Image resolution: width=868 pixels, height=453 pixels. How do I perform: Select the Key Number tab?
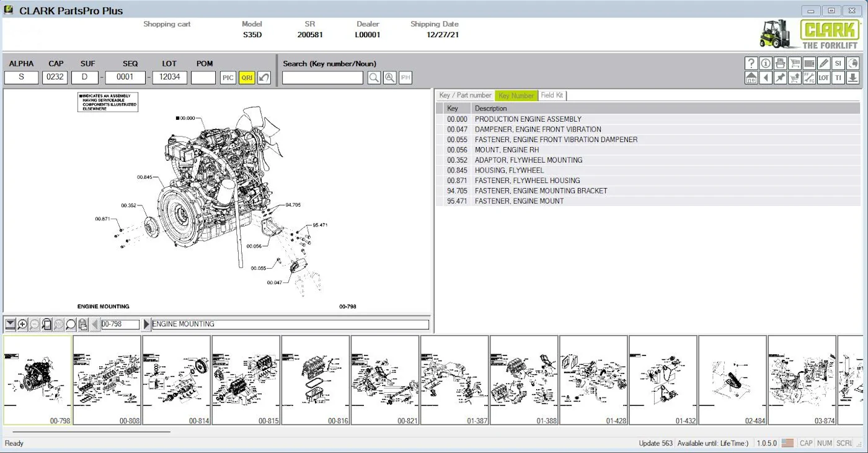(516, 95)
